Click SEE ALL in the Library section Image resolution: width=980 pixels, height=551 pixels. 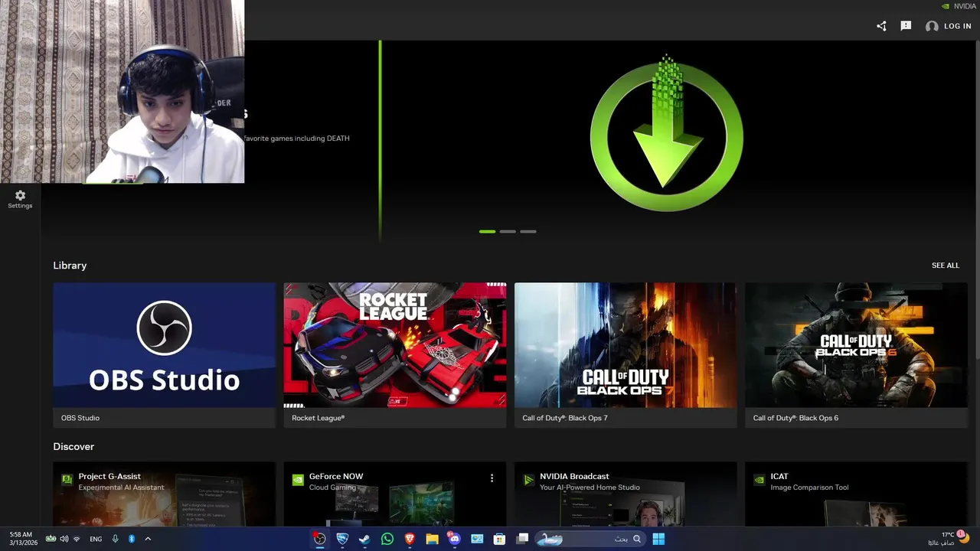click(945, 266)
